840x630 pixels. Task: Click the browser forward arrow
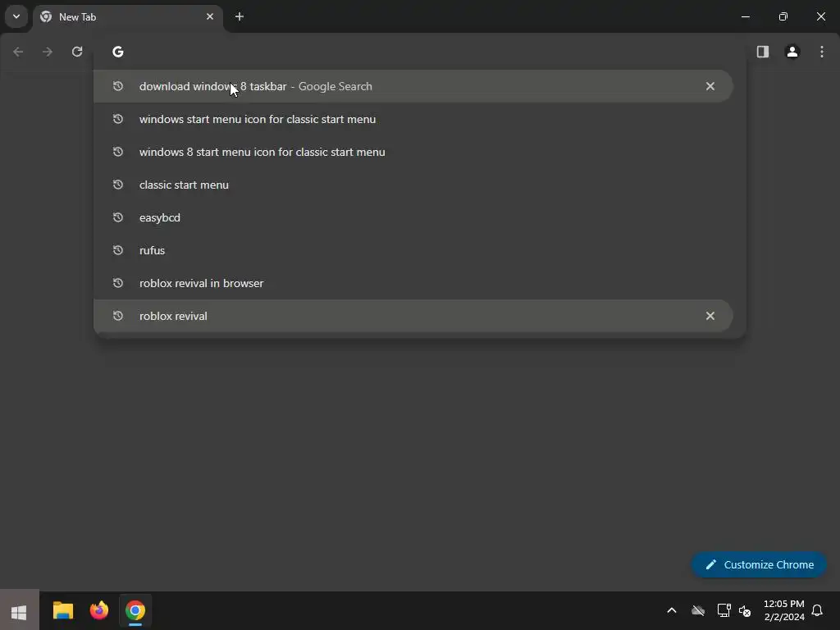(48, 52)
